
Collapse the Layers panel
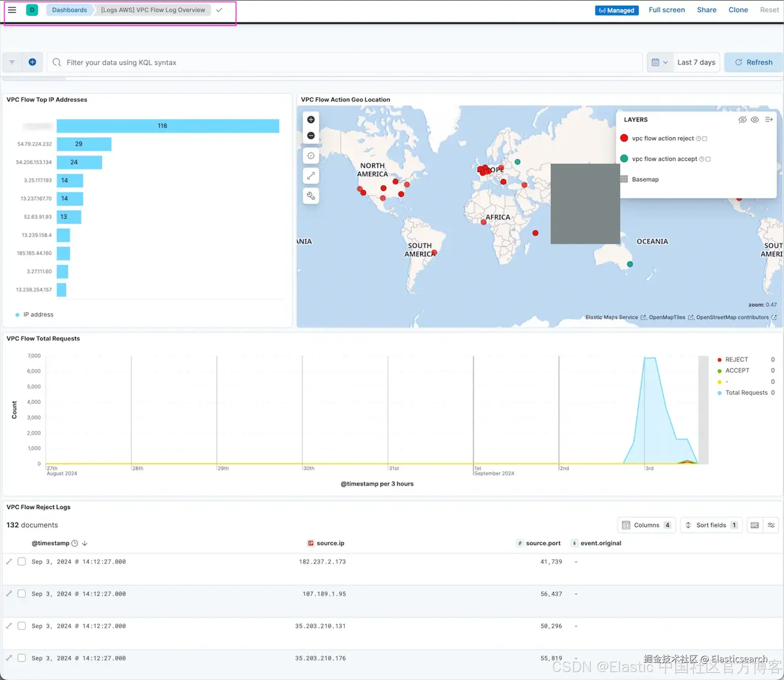[x=768, y=119]
